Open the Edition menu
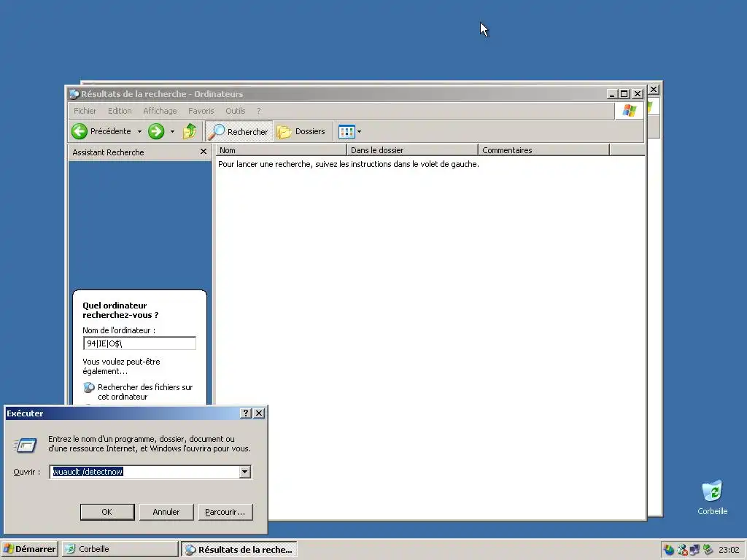The width and height of the screenshot is (747, 560). 120,111
